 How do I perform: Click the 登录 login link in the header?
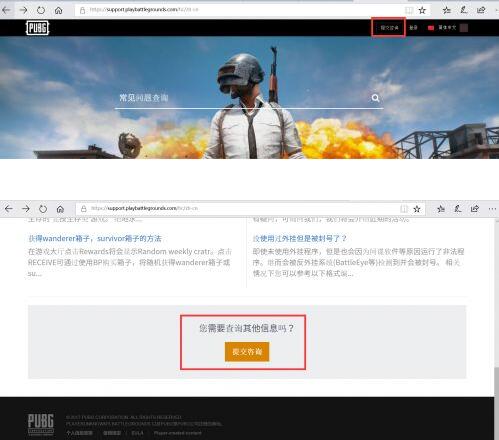click(x=413, y=28)
